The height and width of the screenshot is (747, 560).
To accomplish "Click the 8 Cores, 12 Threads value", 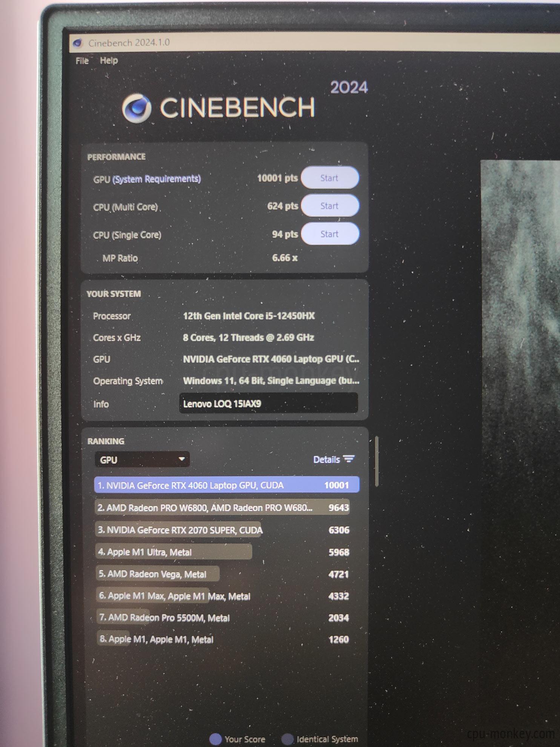I will pyautogui.click(x=249, y=337).
